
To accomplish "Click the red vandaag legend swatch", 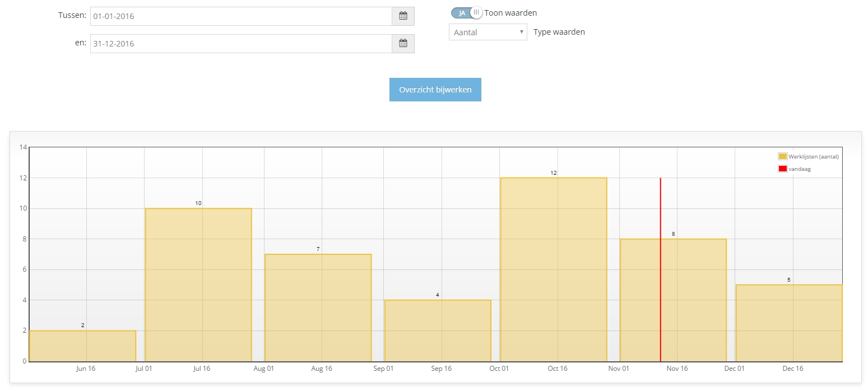I will [782, 169].
